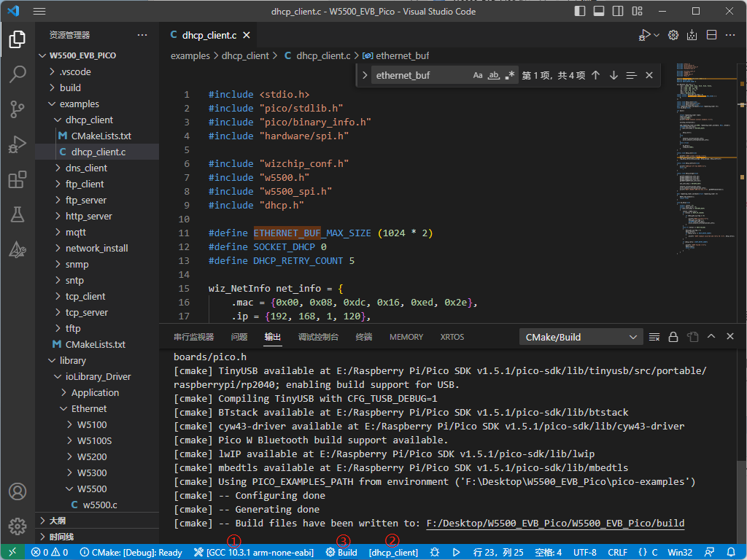Click GCC 10.3.1 arm-none-eabi kit selector
Viewport: 747px width, 560px height.
[255, 553]
